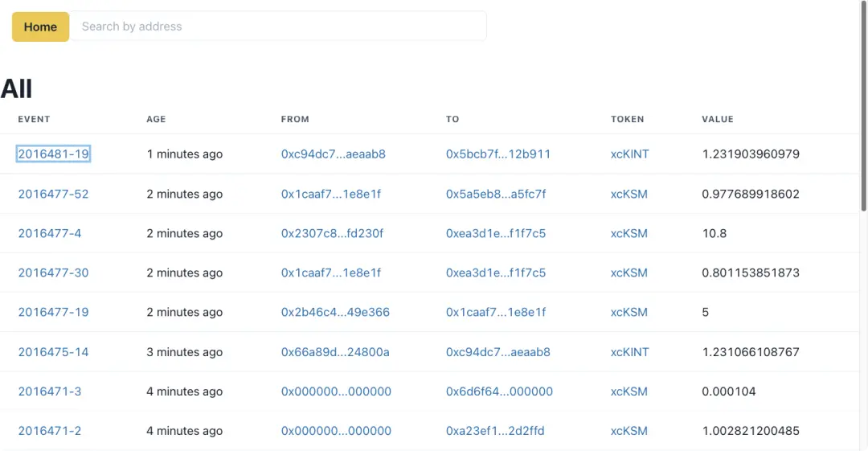Open event 2016477-52 details
The image size is (868, 451).
pos(53,194)
